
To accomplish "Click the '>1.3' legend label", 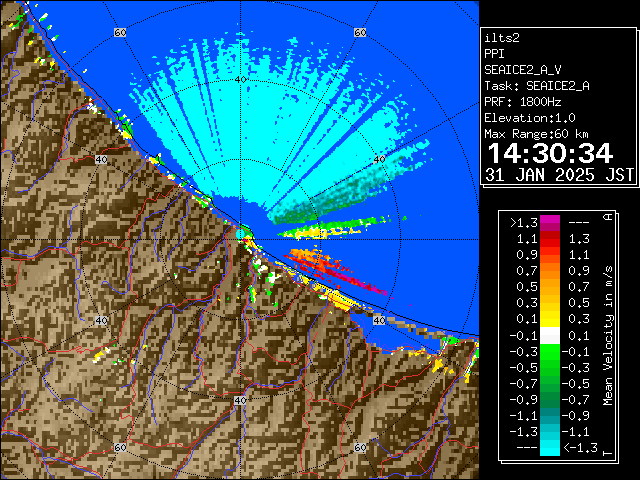I will coord(524,223).
